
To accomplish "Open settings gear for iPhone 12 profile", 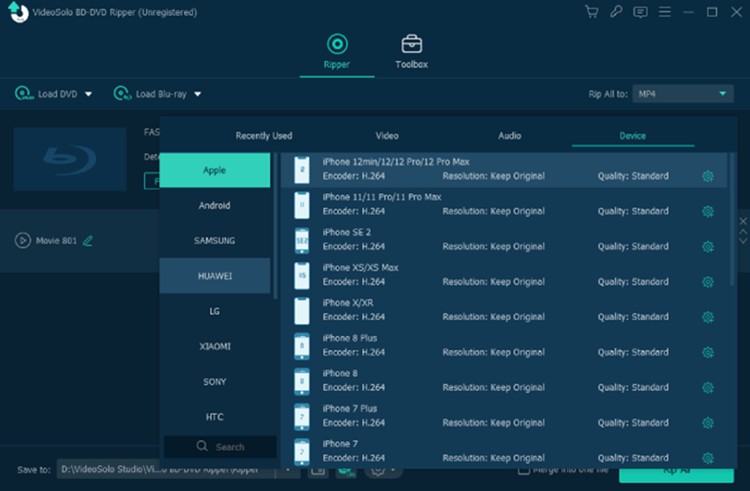I will click(708, 176).
